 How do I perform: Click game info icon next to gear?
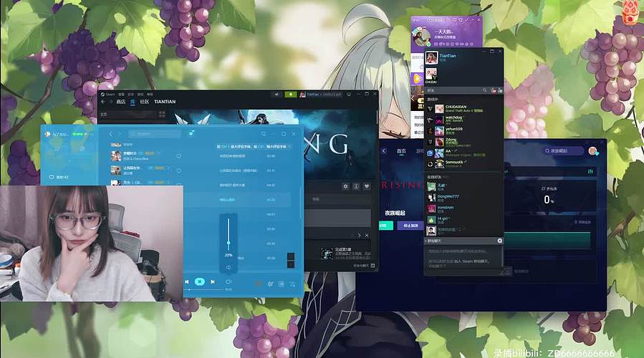coord(356,186)
